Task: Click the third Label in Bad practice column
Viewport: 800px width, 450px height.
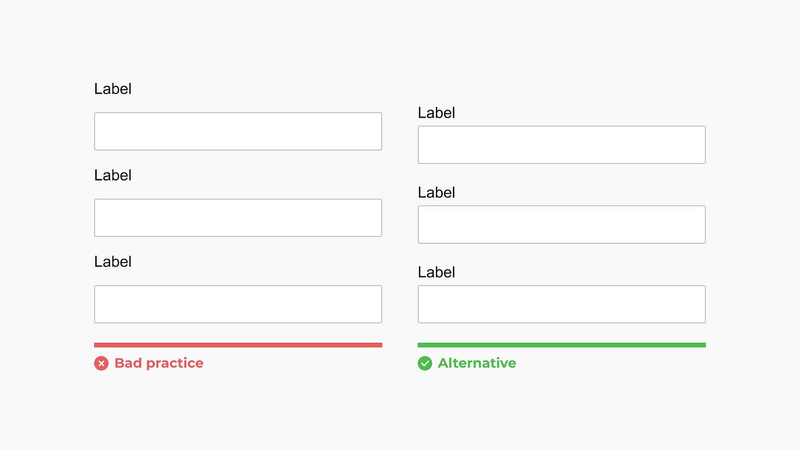Action: coord(113,262)
